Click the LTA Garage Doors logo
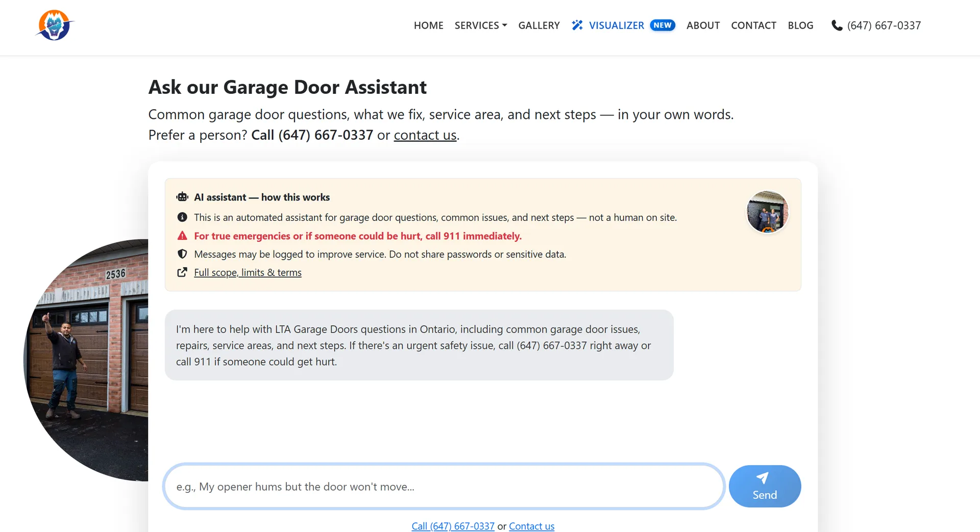Image resolution: width=980 pixels, height=532 pixels. click(x=55, y=25)
